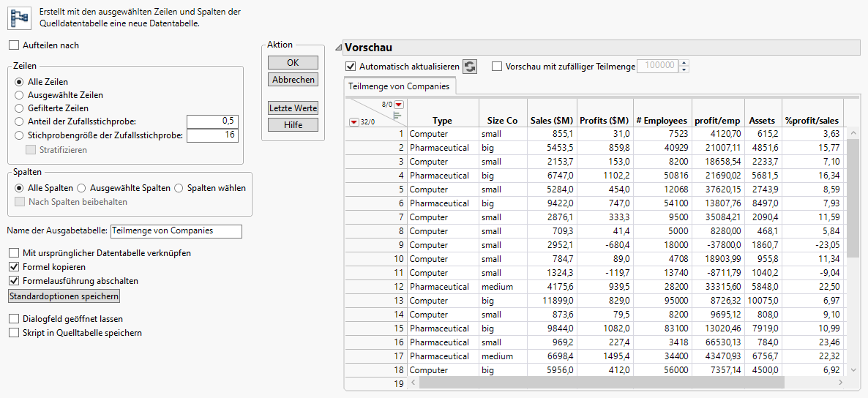Click the Name der Ausgabetabelle text field
The height and width of the screenshot is (398, 868).
[176, 231]
